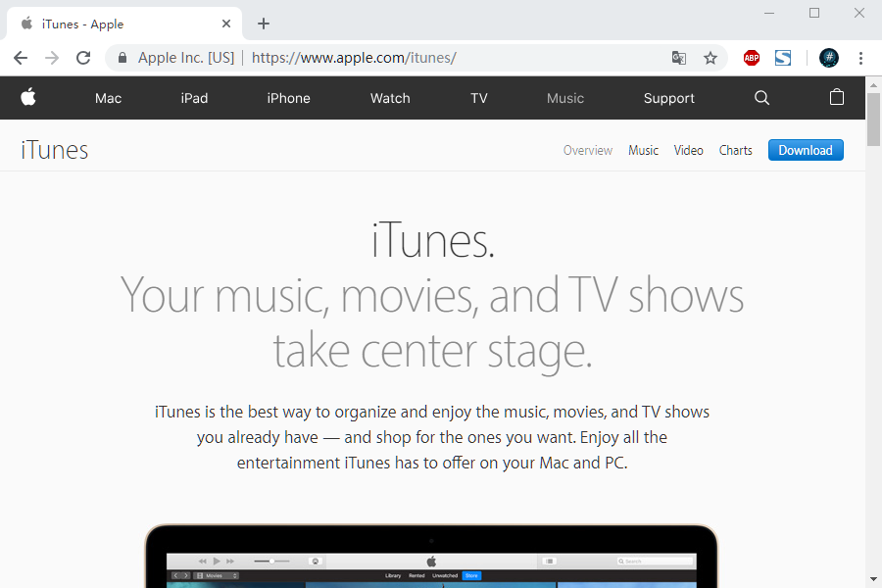The height and width of the screenshot is (588, 882).
Task: Click the scrollbar up arrow
Action: [x=873, y=85]
